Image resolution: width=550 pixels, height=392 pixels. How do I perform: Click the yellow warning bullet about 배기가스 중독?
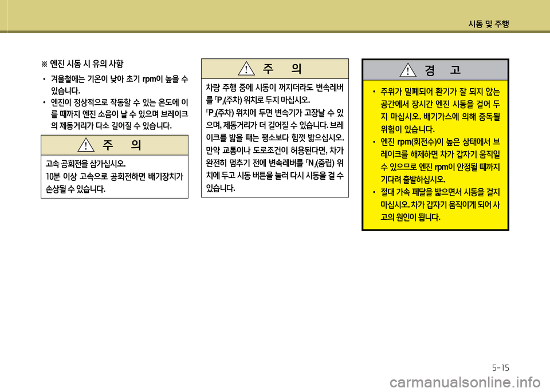437,110
